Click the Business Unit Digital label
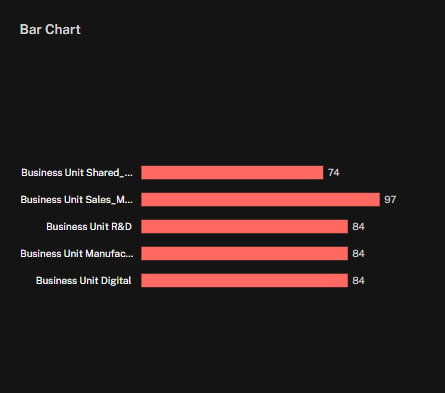 (84, 281)
